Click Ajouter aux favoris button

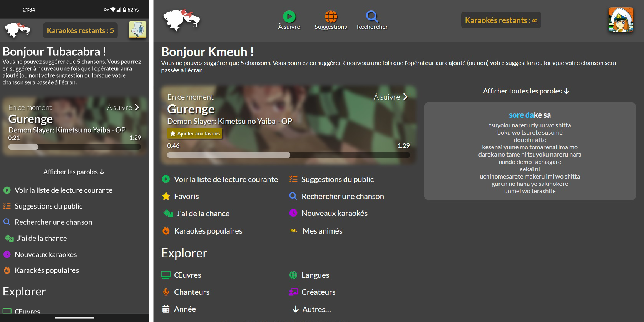[x=195, y=133]
